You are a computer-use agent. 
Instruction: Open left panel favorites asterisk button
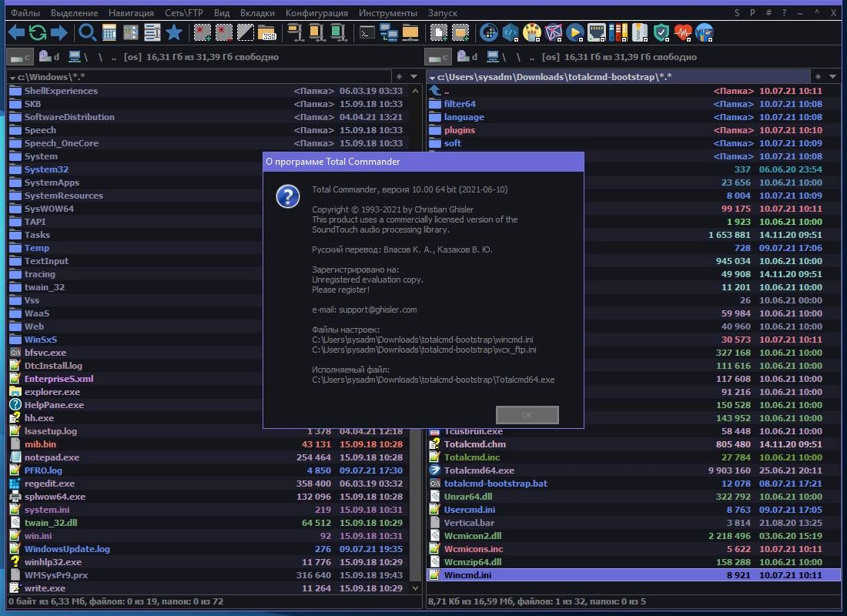tap(399, 77)
